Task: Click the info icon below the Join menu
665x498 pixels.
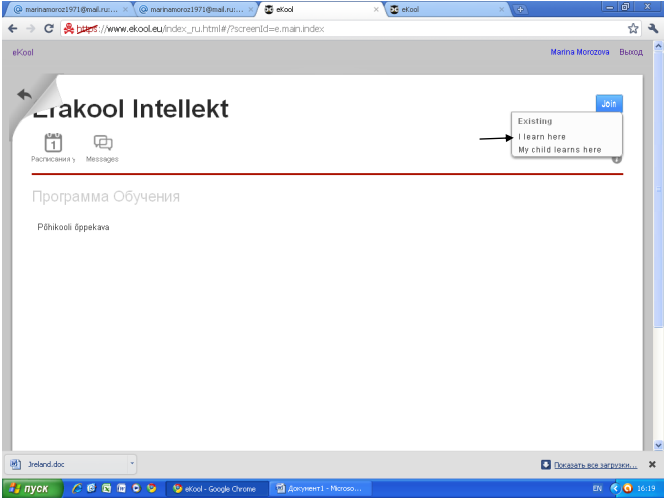Action: (x=617, y=159)
